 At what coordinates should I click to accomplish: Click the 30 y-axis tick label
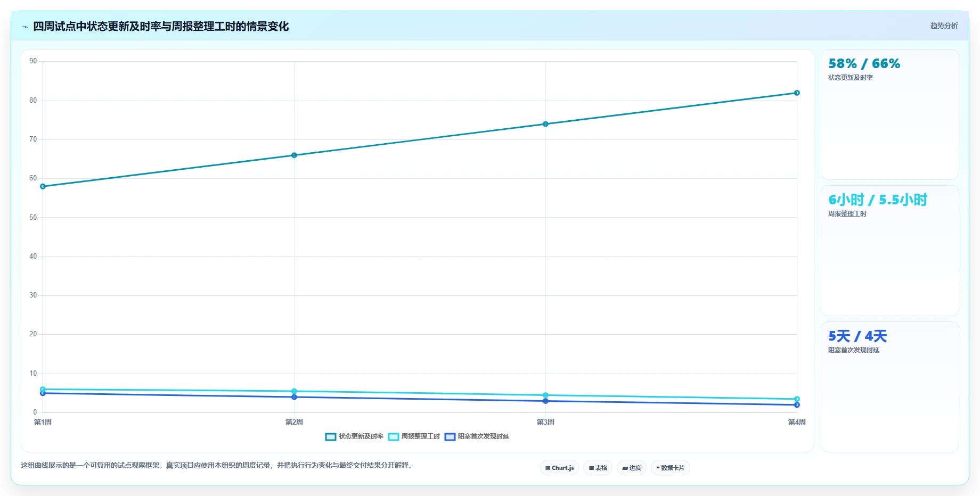tap(33, 295)
